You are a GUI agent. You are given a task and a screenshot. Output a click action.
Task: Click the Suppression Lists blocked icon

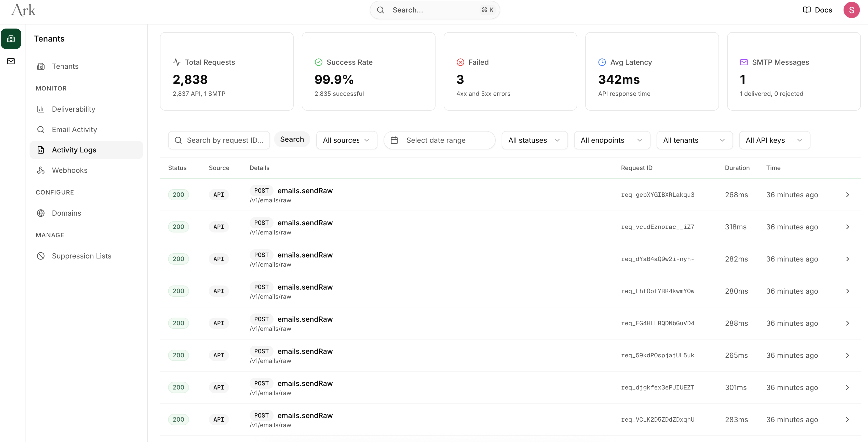tap(41, 256)
